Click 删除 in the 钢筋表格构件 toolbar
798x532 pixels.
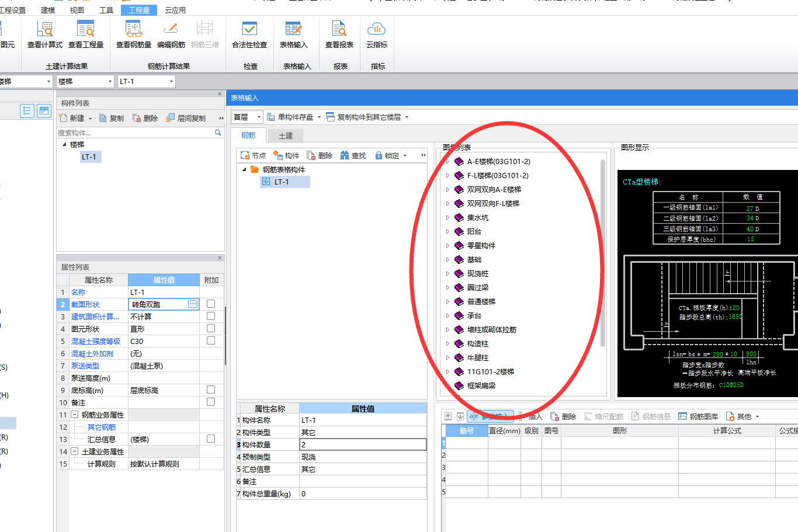[320, 155]
